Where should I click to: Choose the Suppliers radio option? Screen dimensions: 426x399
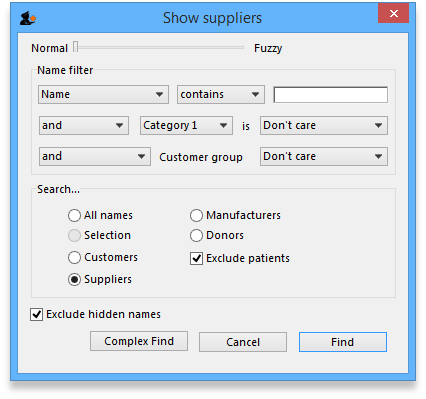[74, 279]
